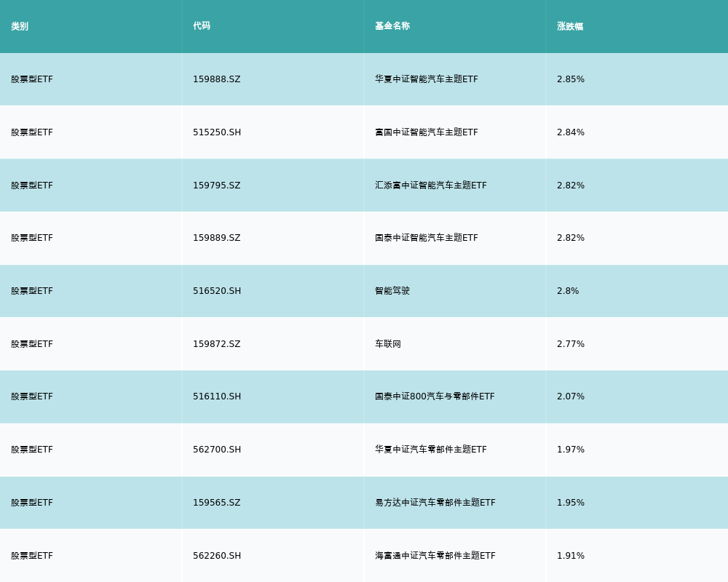The height and width of the screenshot is (582, 728).
Task: Select code 562260.SH
Action: tap(217, 556)
